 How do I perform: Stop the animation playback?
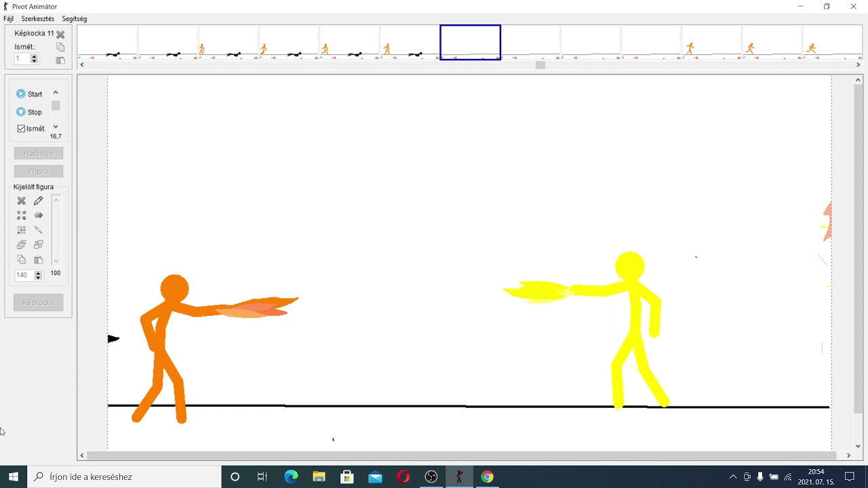tap(30, 112)
